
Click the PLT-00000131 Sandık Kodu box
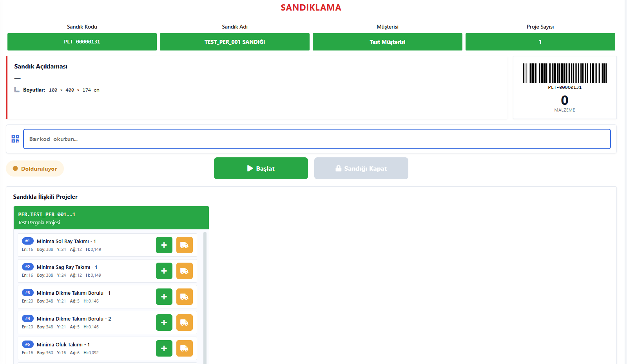point(82,42)
